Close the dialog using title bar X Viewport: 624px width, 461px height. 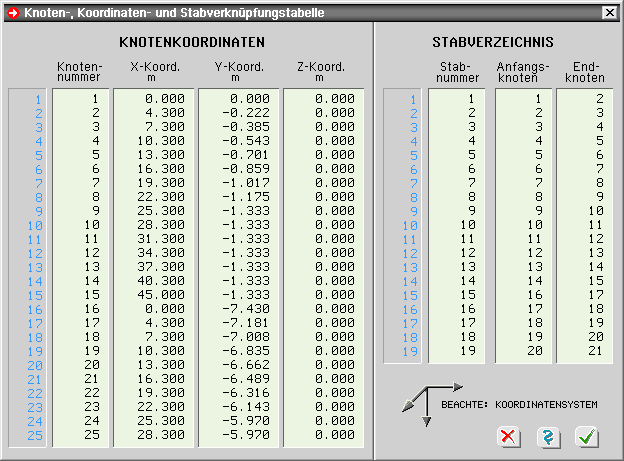point(608,12)
